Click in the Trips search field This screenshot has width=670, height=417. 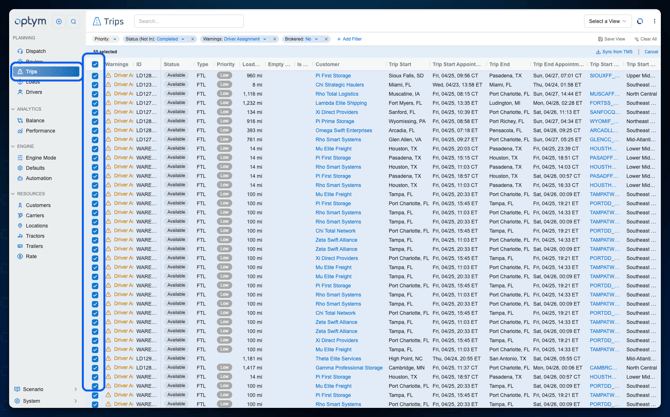(x=189, y=21)
